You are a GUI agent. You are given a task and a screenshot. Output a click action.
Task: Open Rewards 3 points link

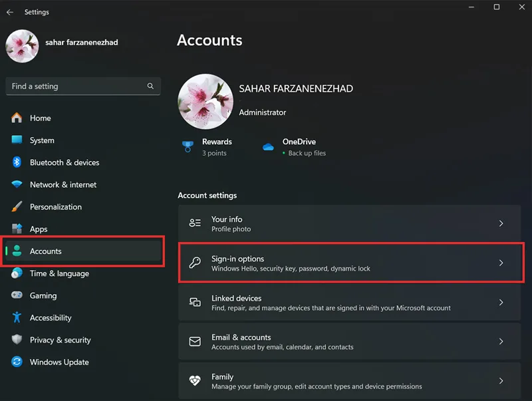coord(207,147)
